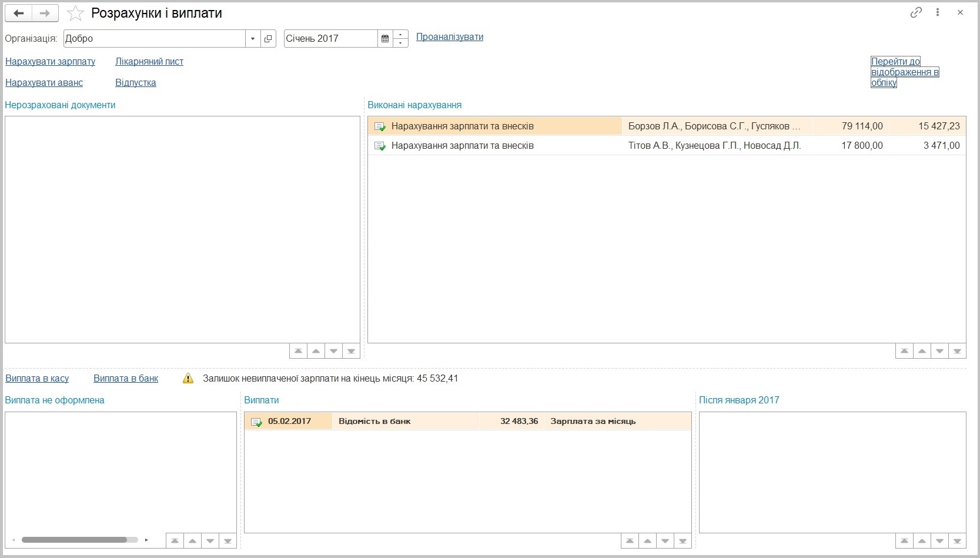Select the row with Тітов А.В., Кузнецова Г.П.
The width and height of the screenshot is (980, 558).
[x=667, y=145]
